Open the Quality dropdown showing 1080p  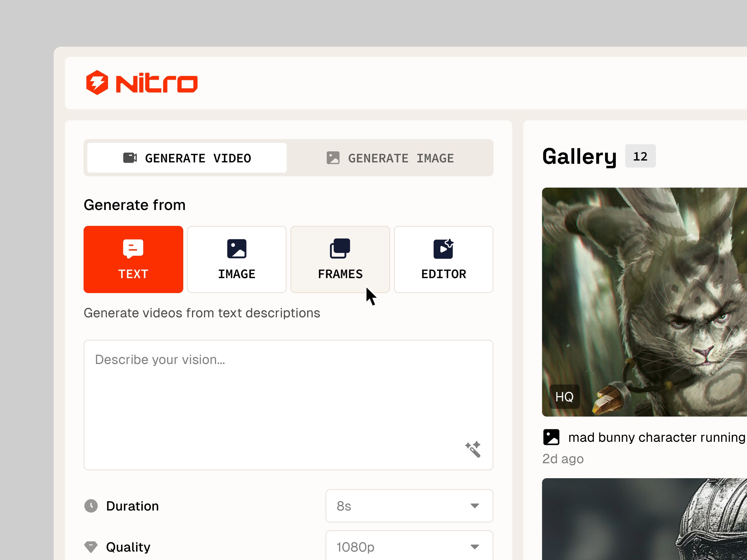(409, 547)
